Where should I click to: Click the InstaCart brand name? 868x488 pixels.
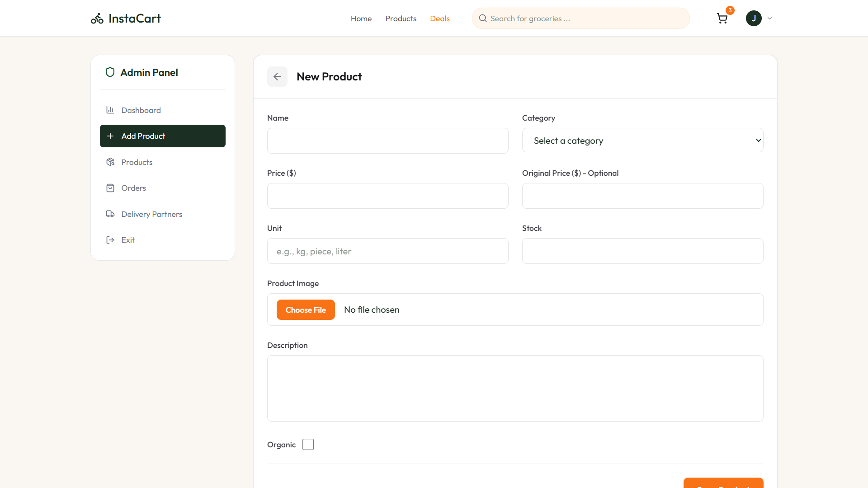pos(135,19)
